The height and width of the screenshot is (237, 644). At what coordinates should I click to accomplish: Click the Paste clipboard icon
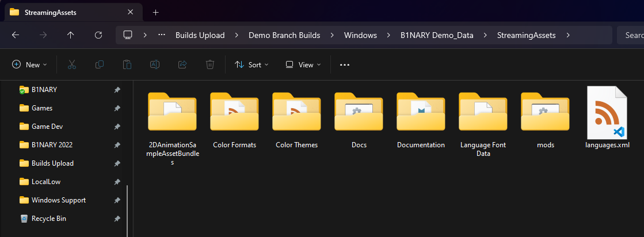click(x=127, y=64)
